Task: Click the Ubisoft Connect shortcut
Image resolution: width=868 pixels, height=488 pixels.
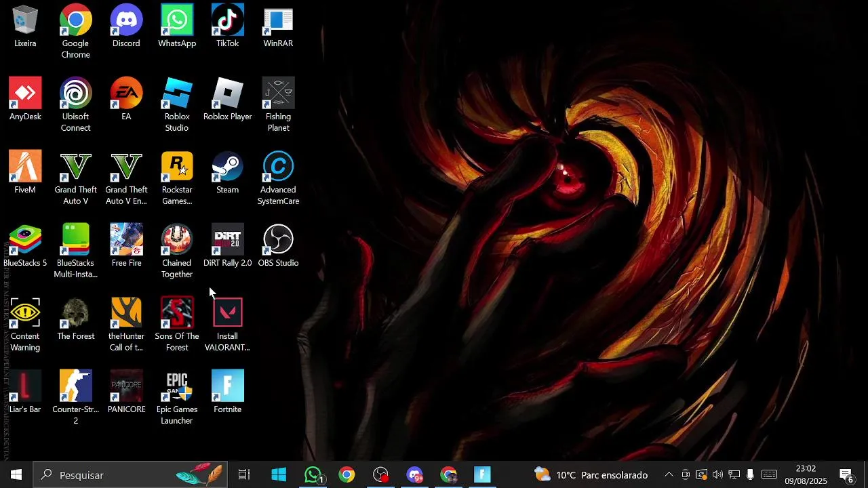Action: click(x=75, y=104)
